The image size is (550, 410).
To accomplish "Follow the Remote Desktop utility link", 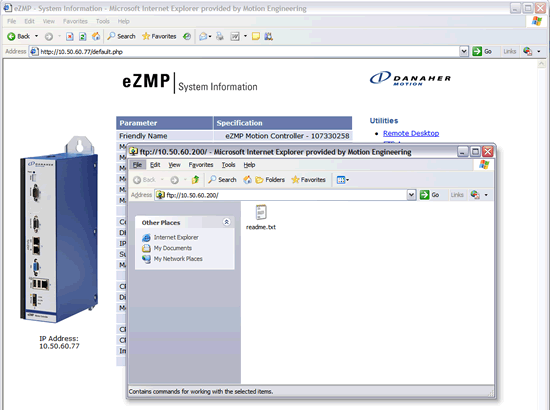I will (411, 133).
